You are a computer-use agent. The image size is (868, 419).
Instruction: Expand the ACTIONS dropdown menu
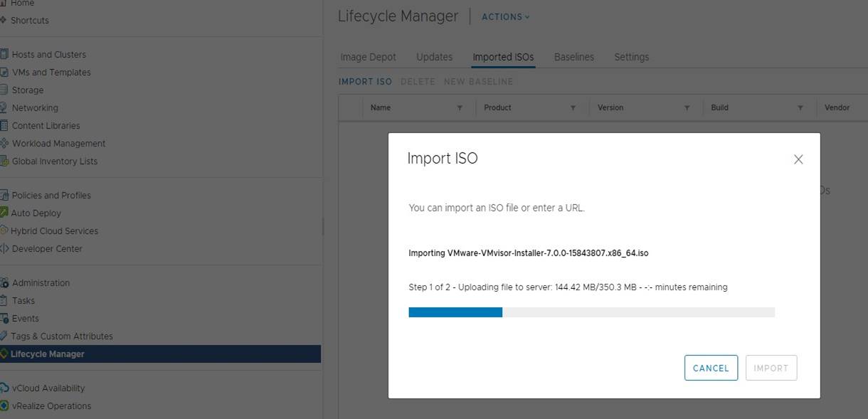[x=506, y=16]
